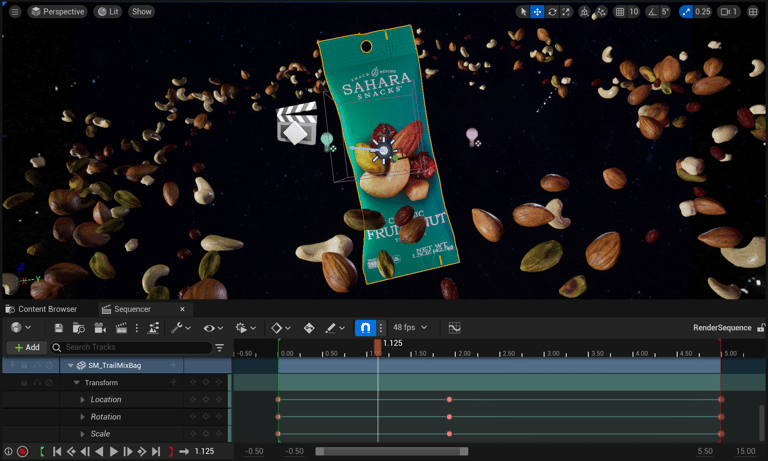
Task: Jump to sequence start
Action: pos(57,452)
